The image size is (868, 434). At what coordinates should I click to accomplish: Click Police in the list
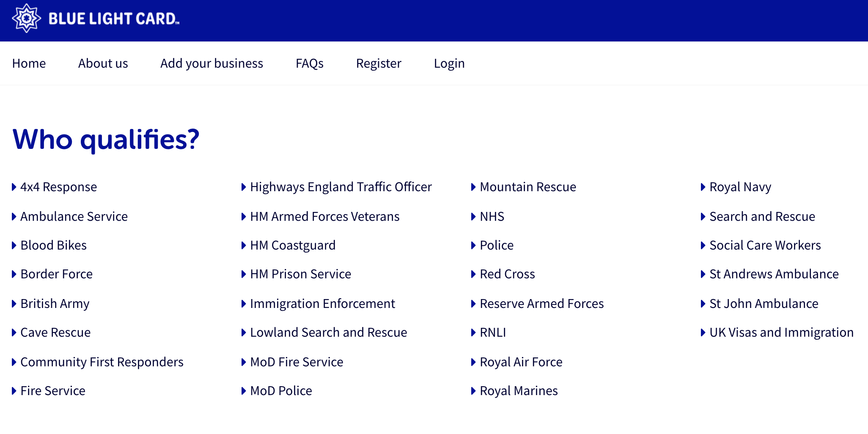tap(497, 245)
